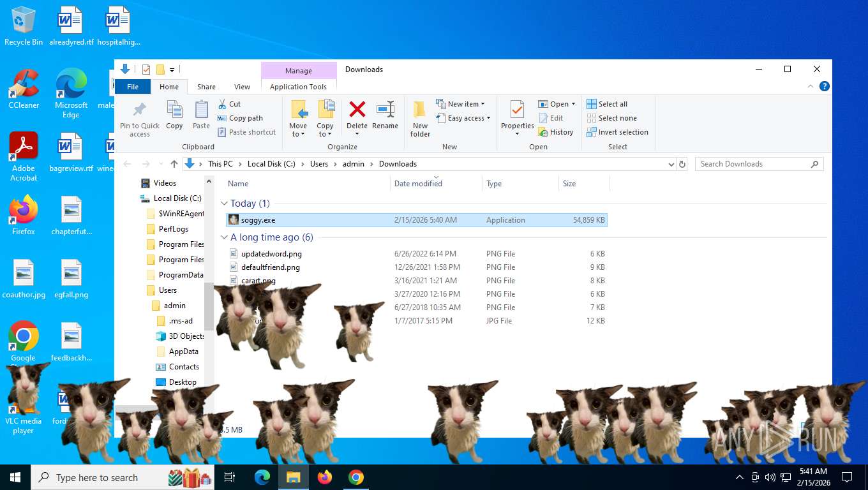Switch to the View tab
Viewport: 868px width, 490px height.
242,87
